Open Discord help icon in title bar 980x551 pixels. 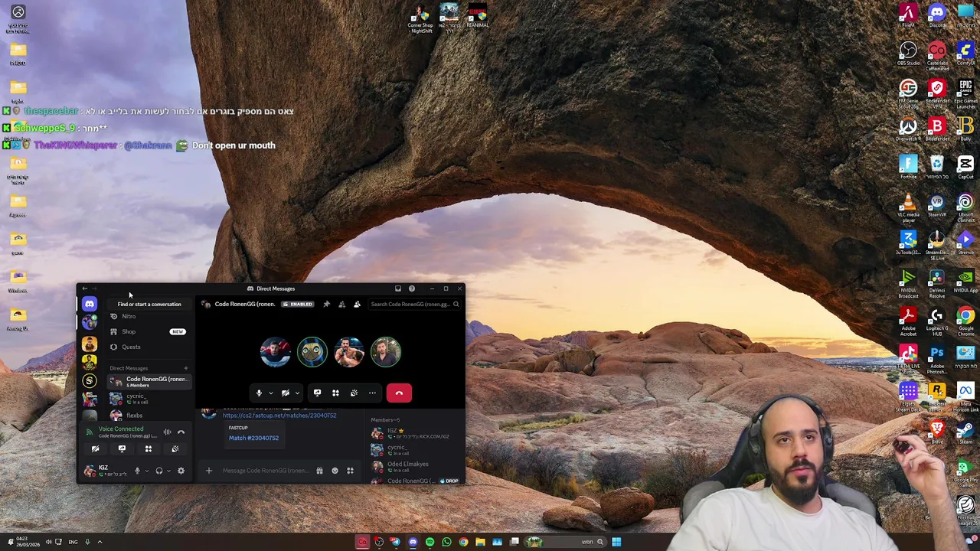412,289
